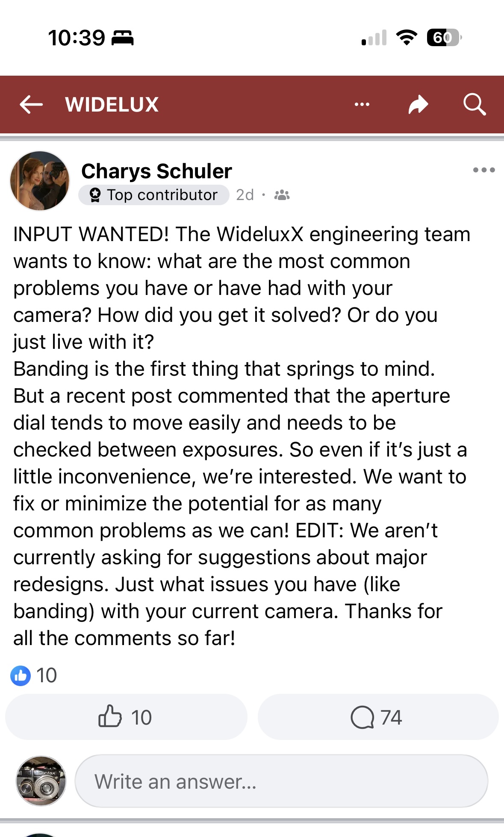Viewport: 504px width, 837px height.
Task: Tap the back arrow in the header
Action: point(31,105)
